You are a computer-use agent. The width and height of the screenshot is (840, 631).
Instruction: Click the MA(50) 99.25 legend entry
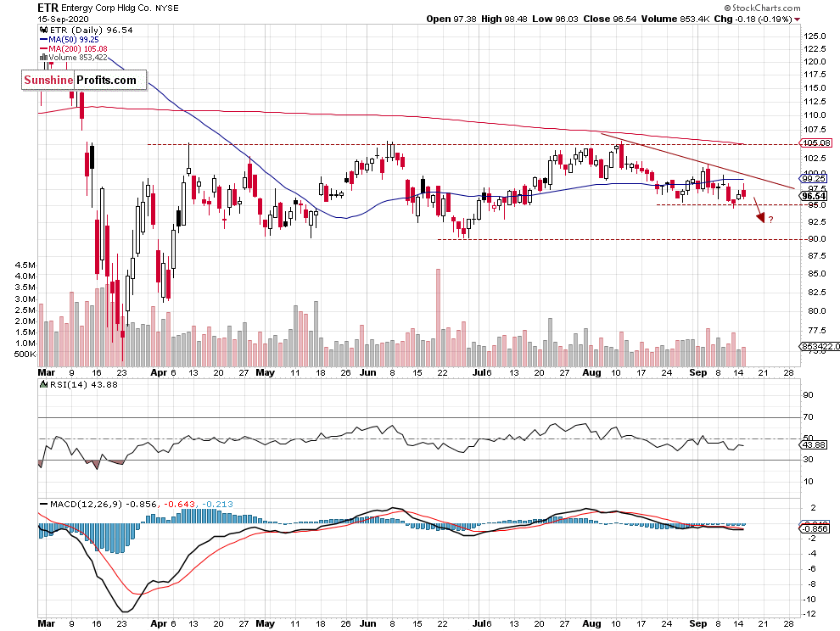click(69, 40)
